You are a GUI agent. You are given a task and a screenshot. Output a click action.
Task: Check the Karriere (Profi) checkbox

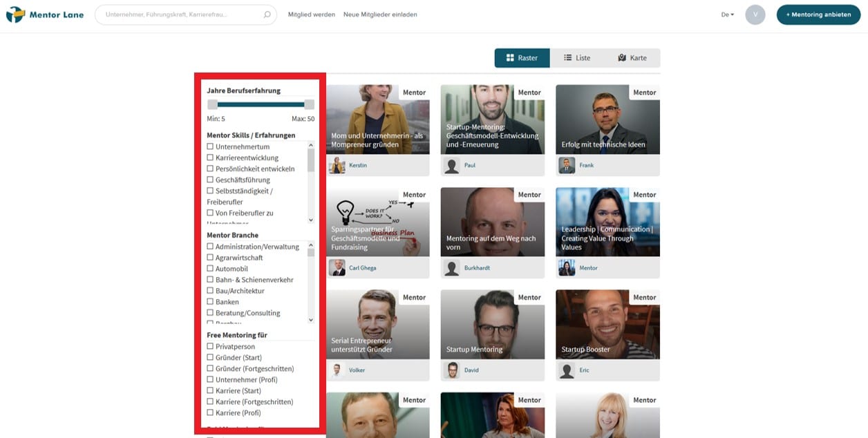click(x=210, y=413)
